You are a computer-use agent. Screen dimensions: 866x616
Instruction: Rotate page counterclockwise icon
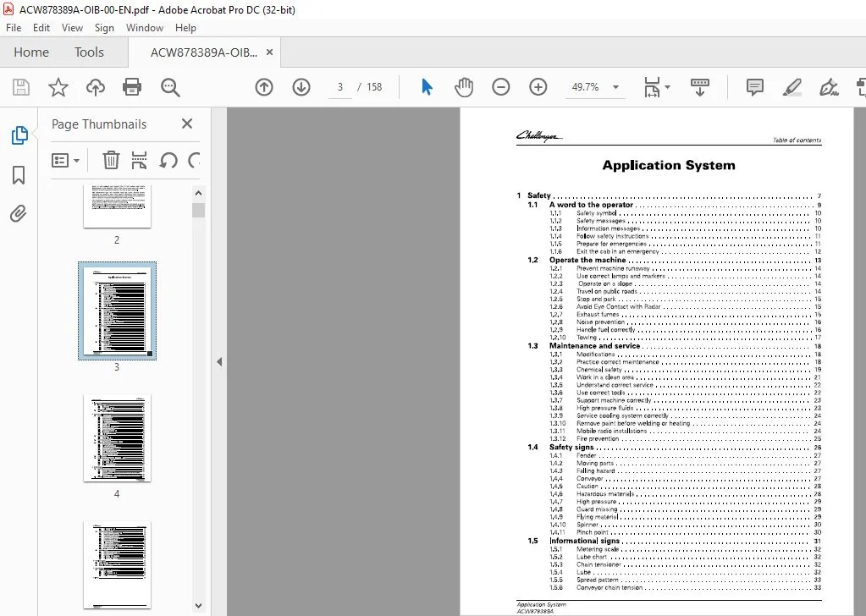pos(168,160)
